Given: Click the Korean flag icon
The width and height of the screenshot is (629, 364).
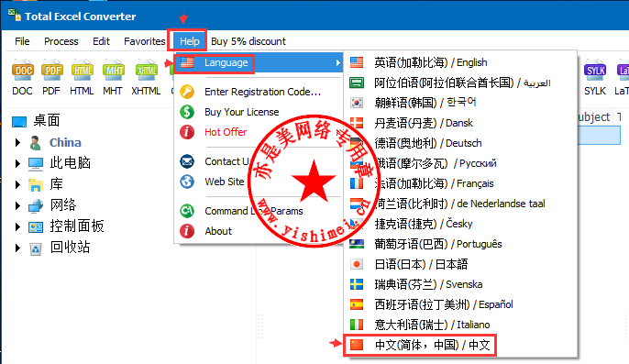Looking at the screenshot, I should tap(356, 103).
